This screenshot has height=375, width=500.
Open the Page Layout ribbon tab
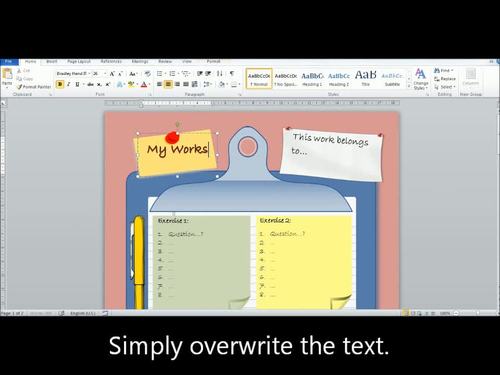(x=79, y=62)
